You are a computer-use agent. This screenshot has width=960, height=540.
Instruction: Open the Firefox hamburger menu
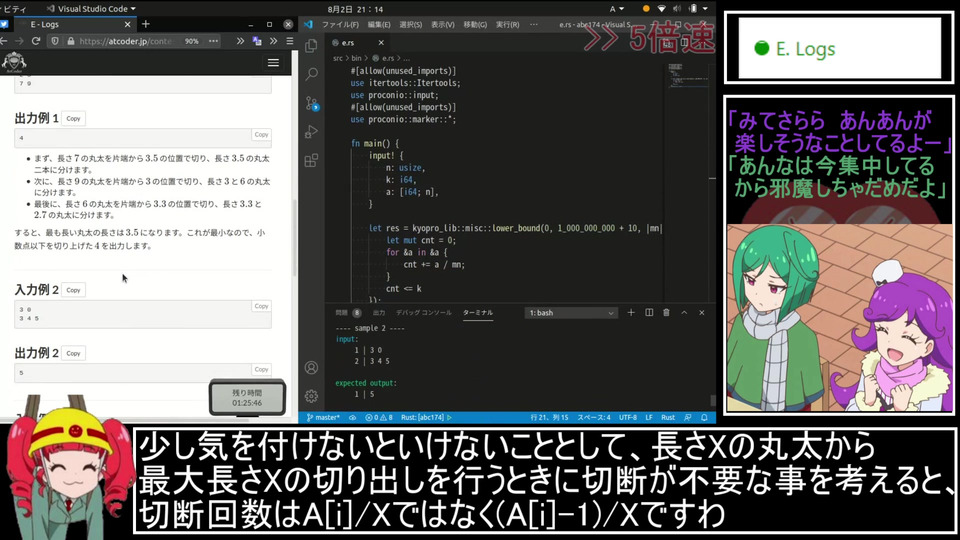(290, 41)
